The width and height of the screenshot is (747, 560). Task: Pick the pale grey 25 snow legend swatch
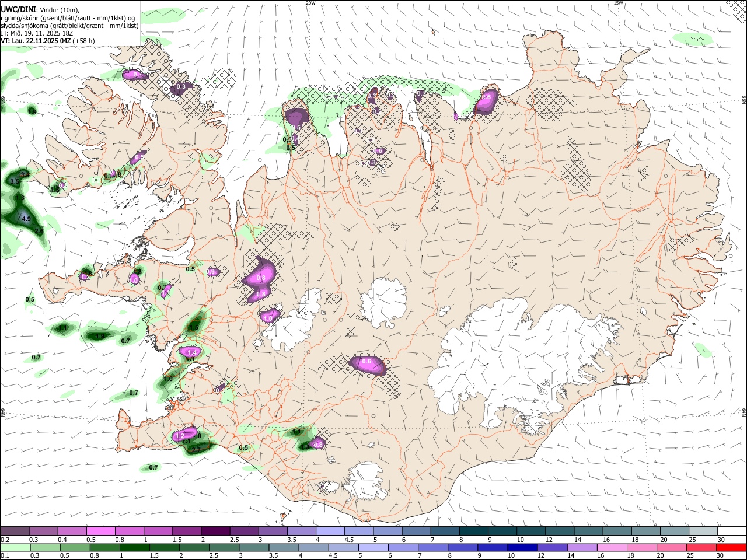point(704,531)
